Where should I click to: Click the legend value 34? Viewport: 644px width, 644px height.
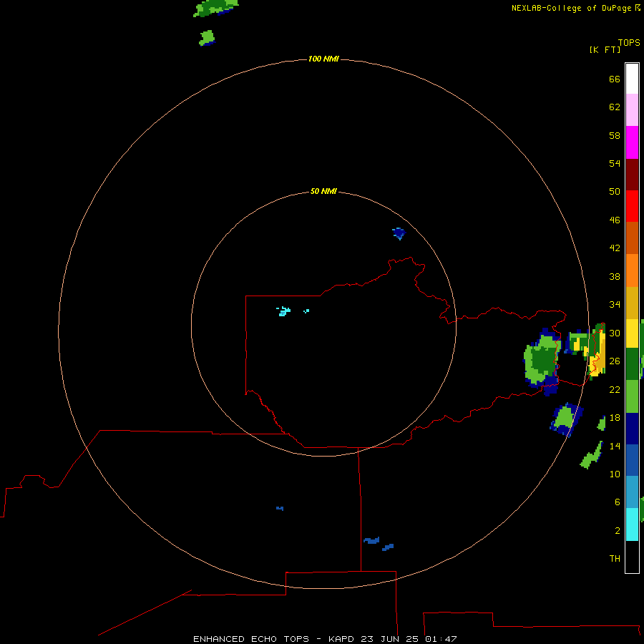point(615,305)
